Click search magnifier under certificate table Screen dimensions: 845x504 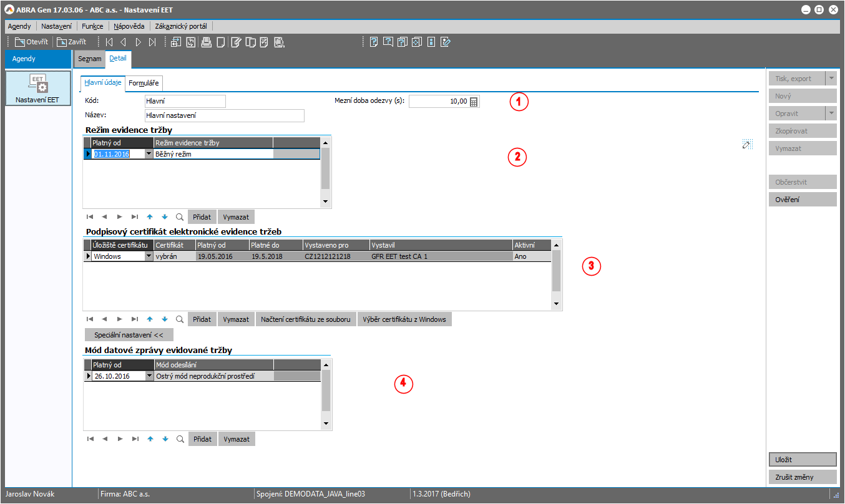point(180,319)
